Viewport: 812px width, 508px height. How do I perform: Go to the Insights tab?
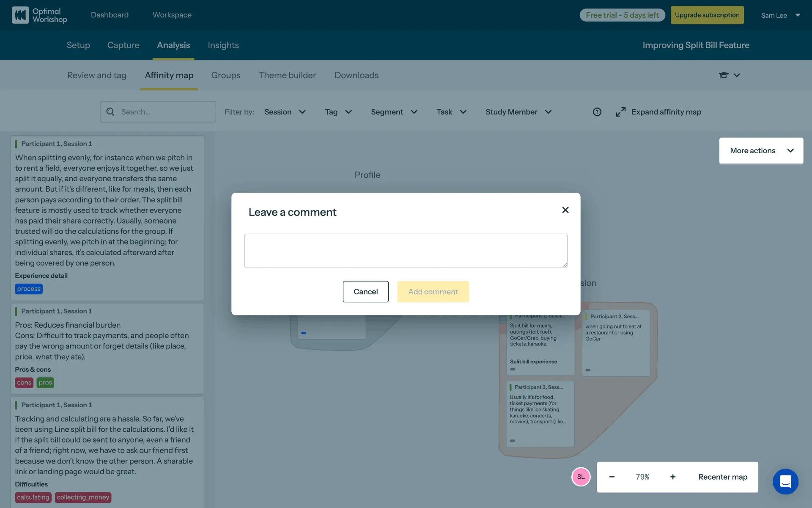coord(223,45)
